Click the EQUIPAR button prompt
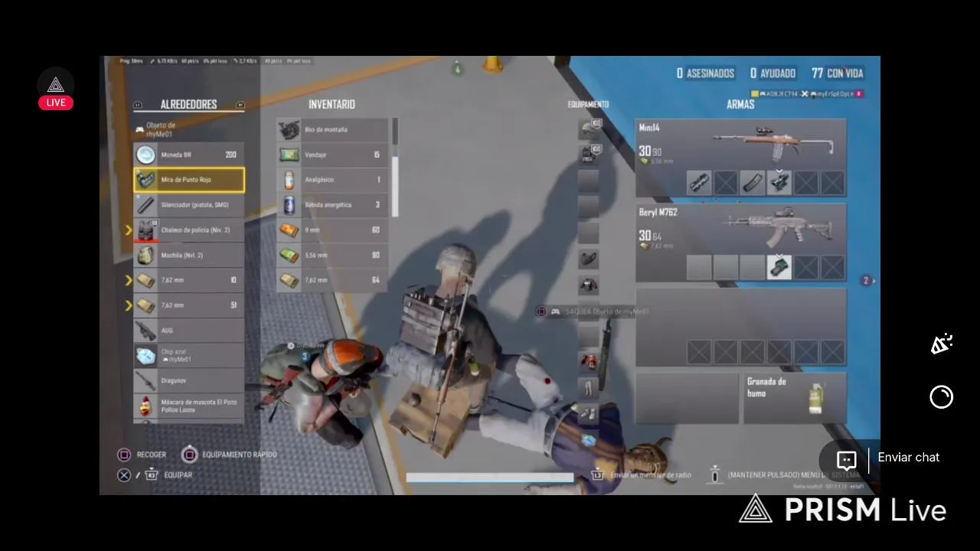 (155, 475)
